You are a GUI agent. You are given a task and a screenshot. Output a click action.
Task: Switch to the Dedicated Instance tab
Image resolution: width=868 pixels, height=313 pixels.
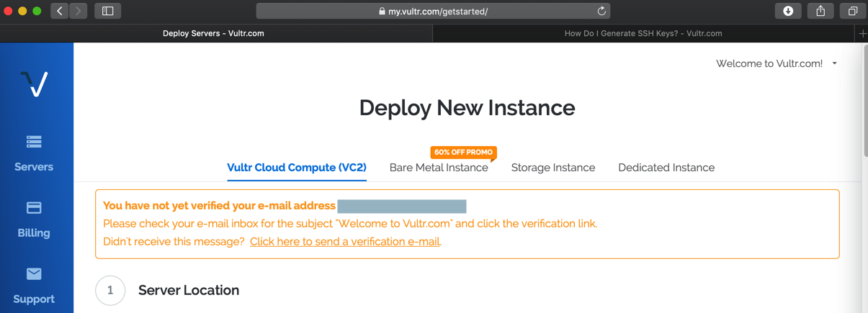[666, 168]
